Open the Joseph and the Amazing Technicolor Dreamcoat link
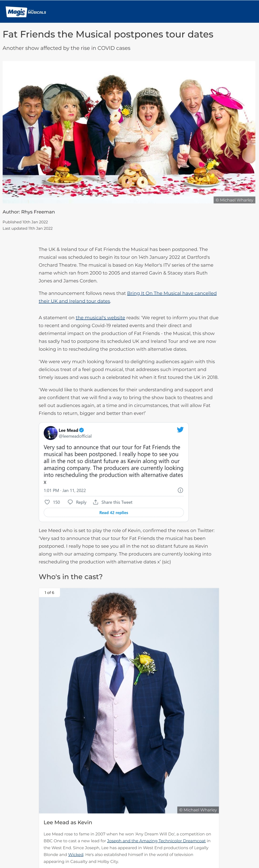Screen dimensions: 259x868 pos(156,841)
